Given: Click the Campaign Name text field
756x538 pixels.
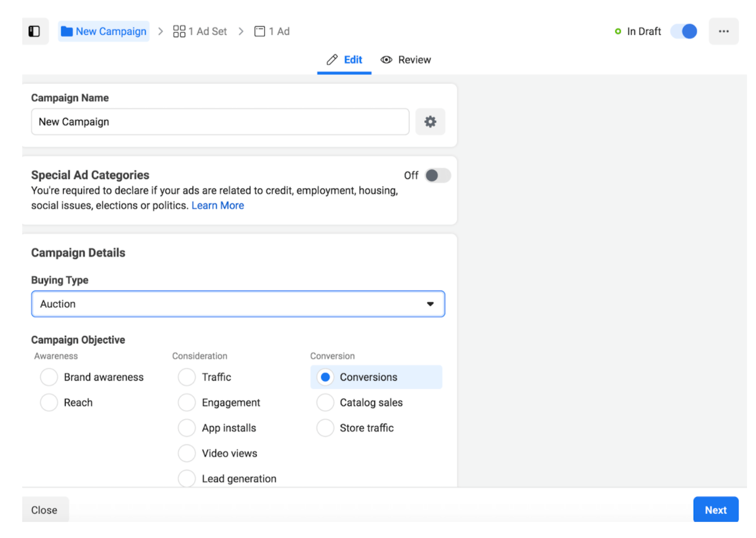Looking at the screenshot, I should click(220, 122).
